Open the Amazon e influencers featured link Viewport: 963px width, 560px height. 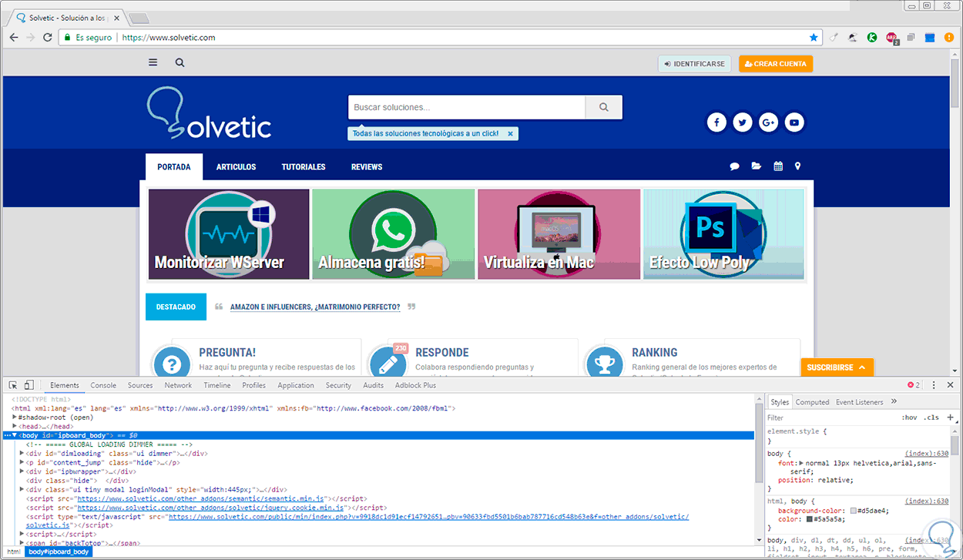pos(315,307)
